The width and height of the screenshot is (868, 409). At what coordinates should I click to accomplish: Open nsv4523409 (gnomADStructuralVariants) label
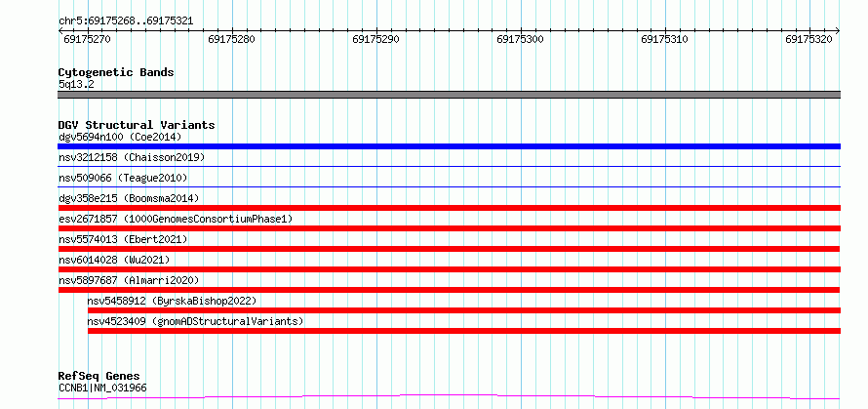(x=195, y=321)
